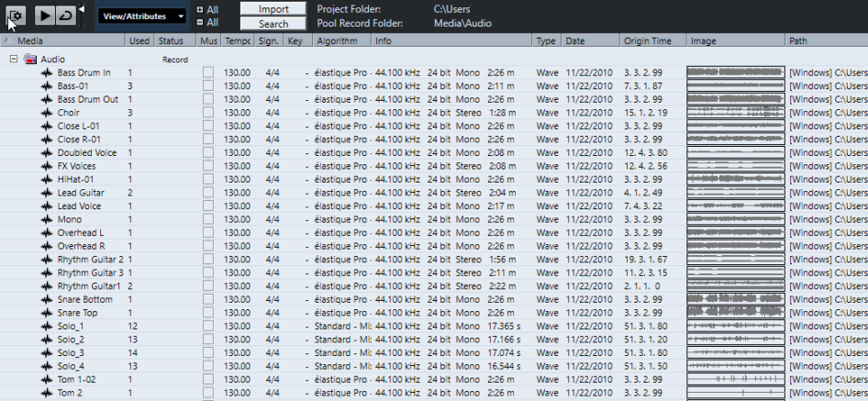Click the Image column header

pos(735,40)
